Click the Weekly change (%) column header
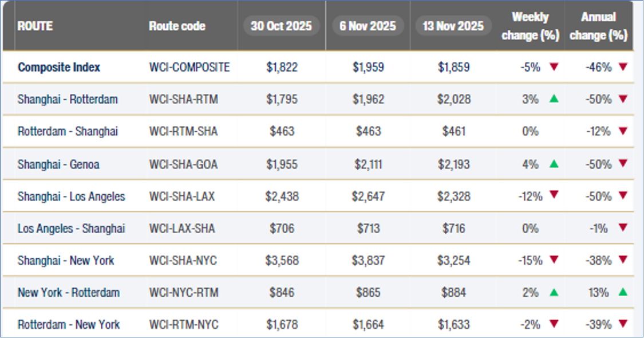 [530, 26]
